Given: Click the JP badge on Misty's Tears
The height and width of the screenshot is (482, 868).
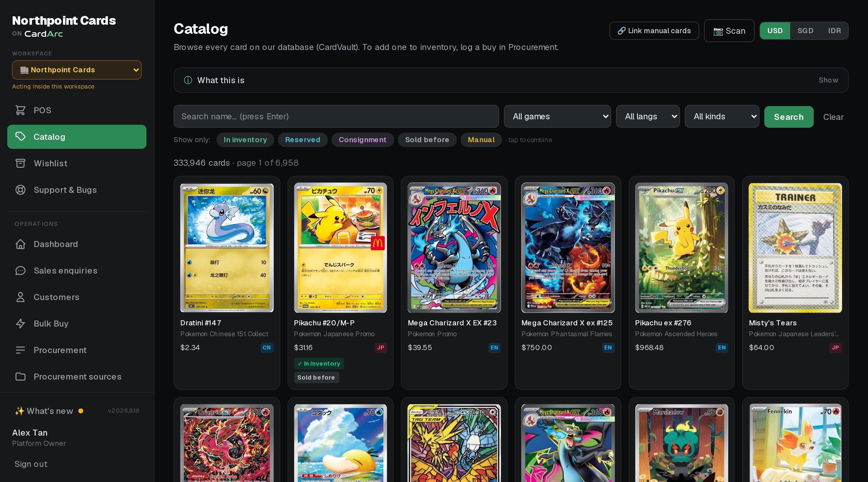Looking at the screenshot, I should point(835,348).
